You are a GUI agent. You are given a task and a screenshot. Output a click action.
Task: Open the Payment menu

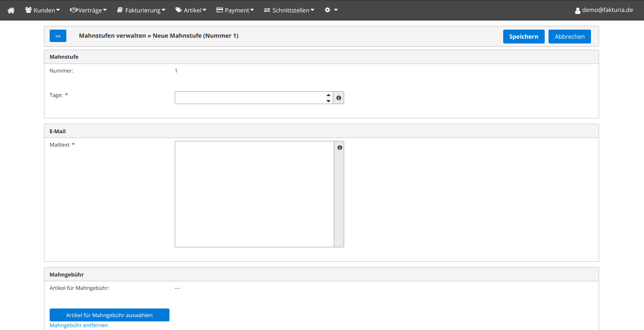[235, 10]
